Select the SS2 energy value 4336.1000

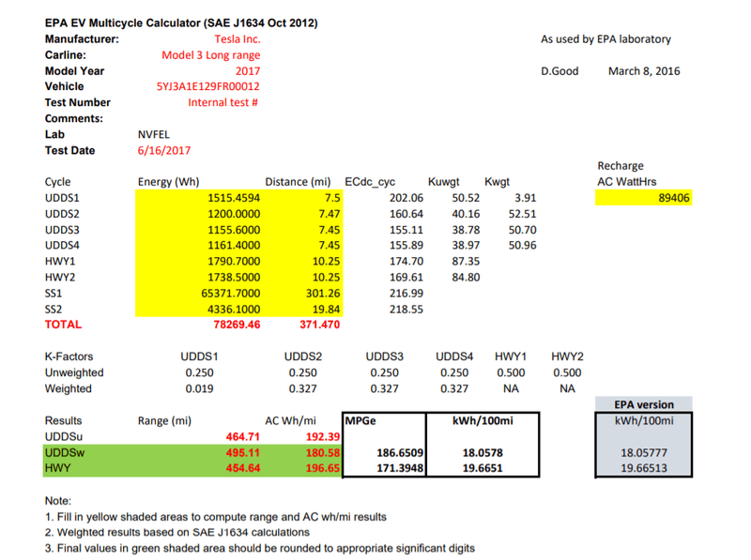234,310
